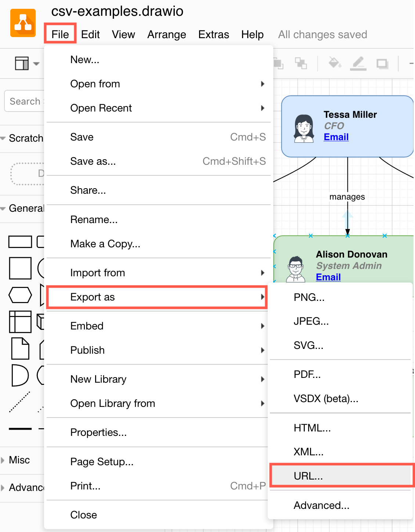Click the draw.io logo icon
This screenshot has height=532, width=415.
pyautogui.click(x=23, y=23)
